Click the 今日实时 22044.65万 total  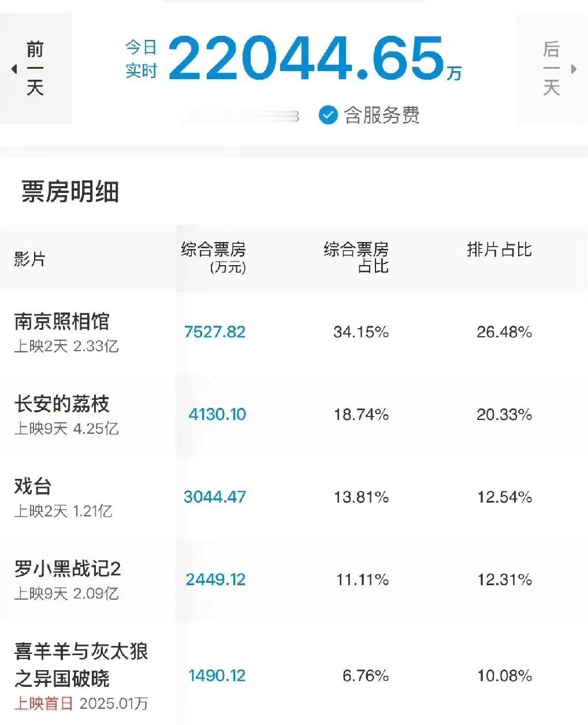[x=293, y=60]
